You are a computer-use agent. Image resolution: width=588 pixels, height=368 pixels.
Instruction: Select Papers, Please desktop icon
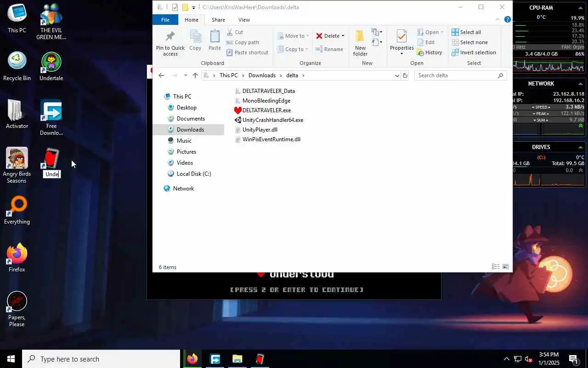tap(17, 309)
